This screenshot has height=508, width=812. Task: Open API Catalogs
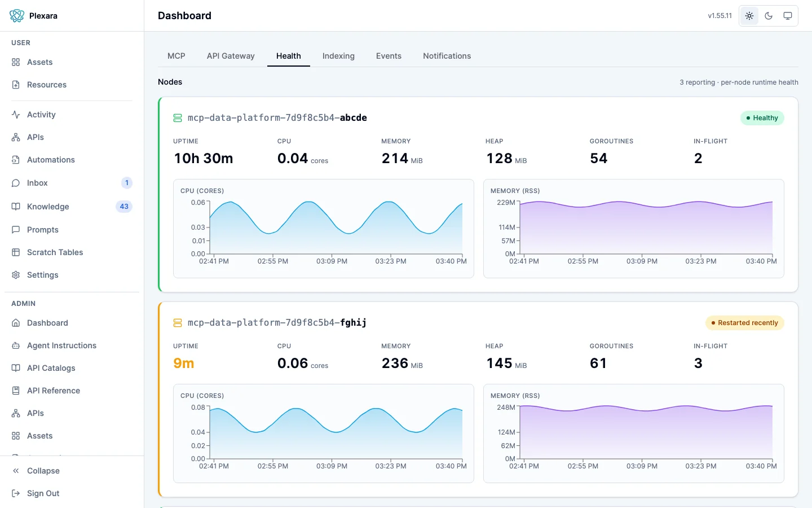tap(72, 368)
